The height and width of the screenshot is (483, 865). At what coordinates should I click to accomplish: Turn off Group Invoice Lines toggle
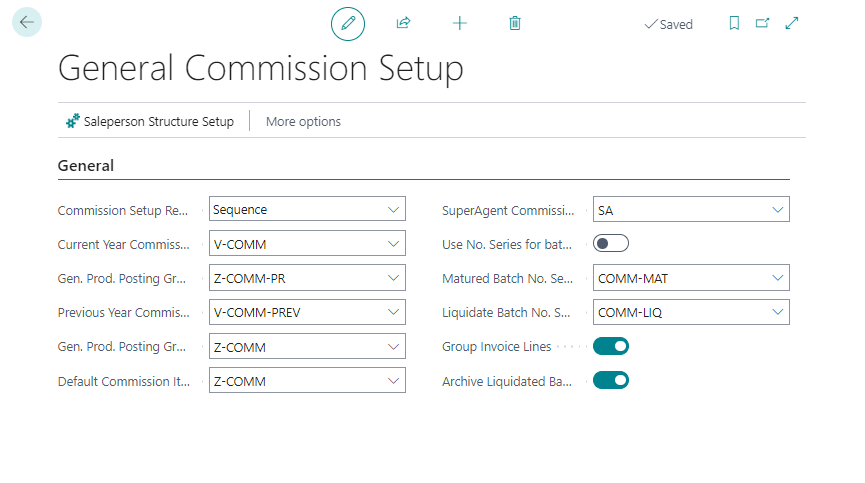coord(610,346)
